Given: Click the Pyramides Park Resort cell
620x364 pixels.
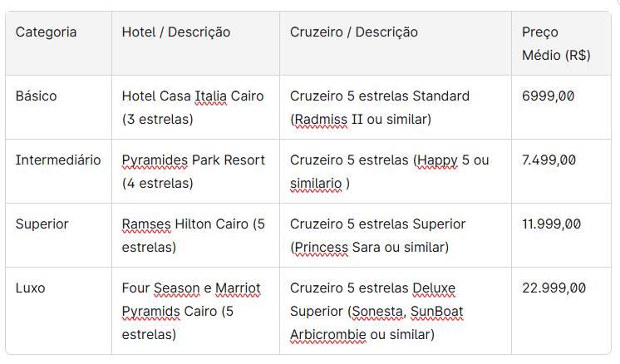Looking at the screenshot, I should point(193,171).
